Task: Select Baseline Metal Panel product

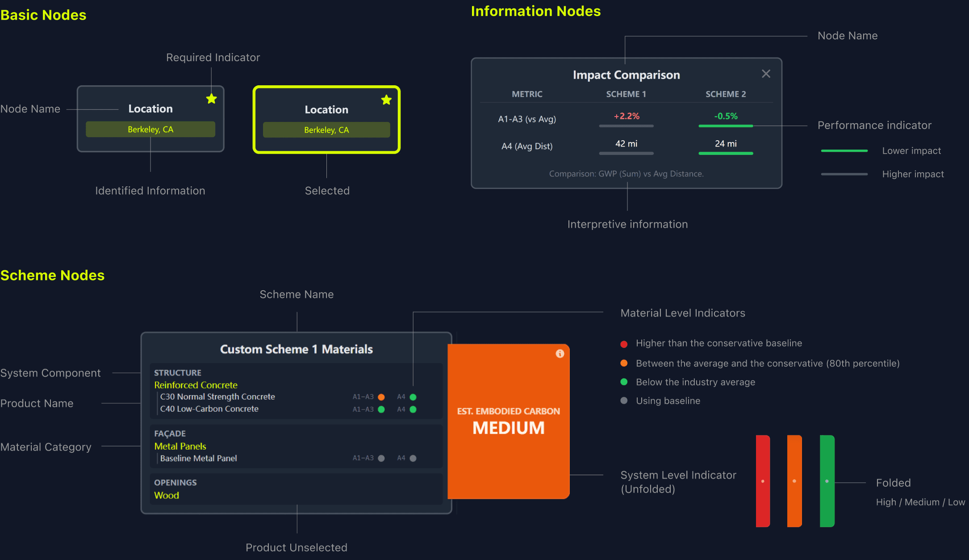Action: pos(198,458)
